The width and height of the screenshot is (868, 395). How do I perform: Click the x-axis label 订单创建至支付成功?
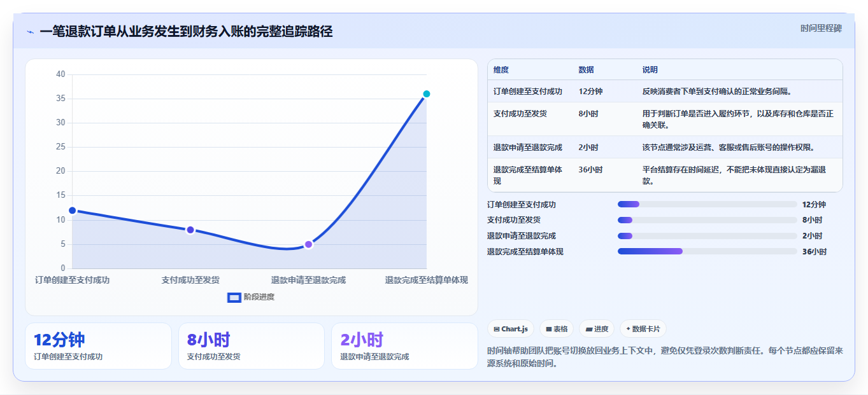72,281
